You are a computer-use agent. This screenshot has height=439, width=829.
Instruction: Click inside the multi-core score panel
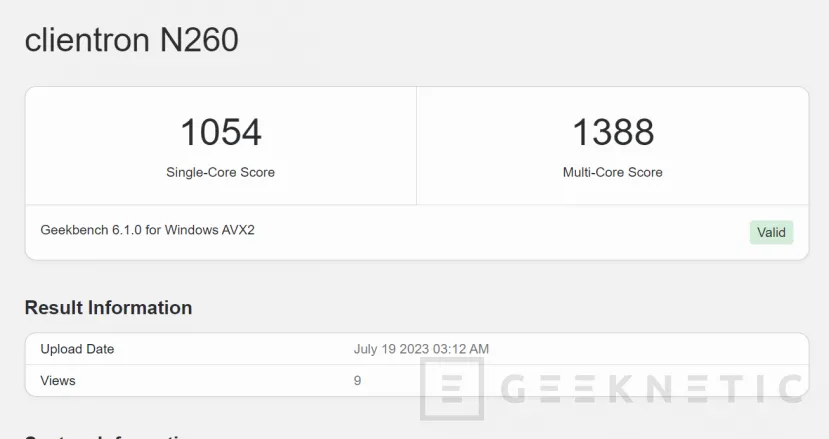(613, 146)
